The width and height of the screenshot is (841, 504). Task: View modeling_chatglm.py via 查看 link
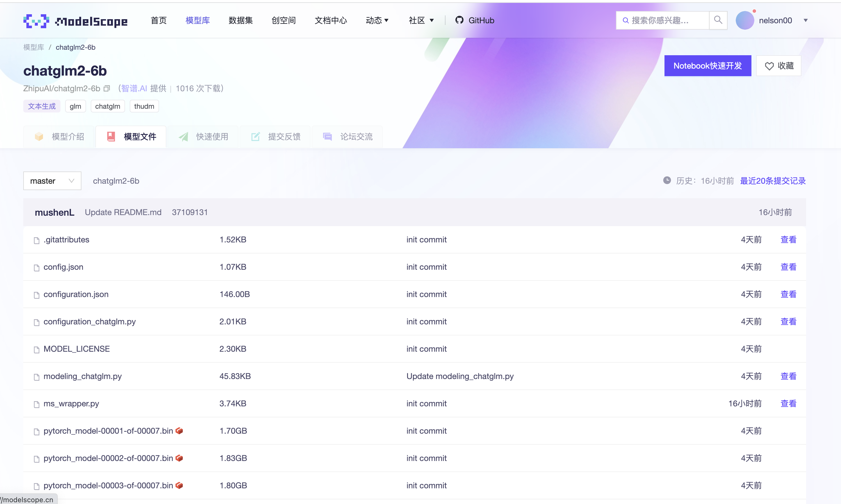[x=788, y=376]
